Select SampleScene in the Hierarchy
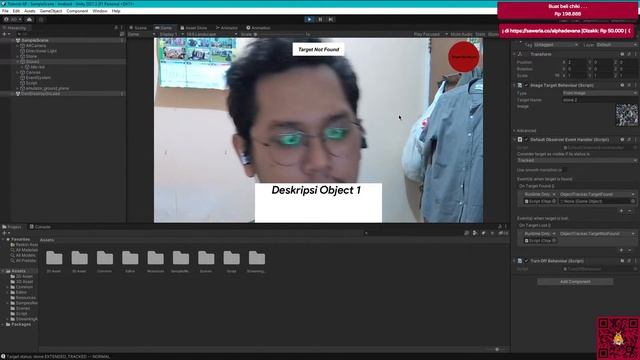 35,40
